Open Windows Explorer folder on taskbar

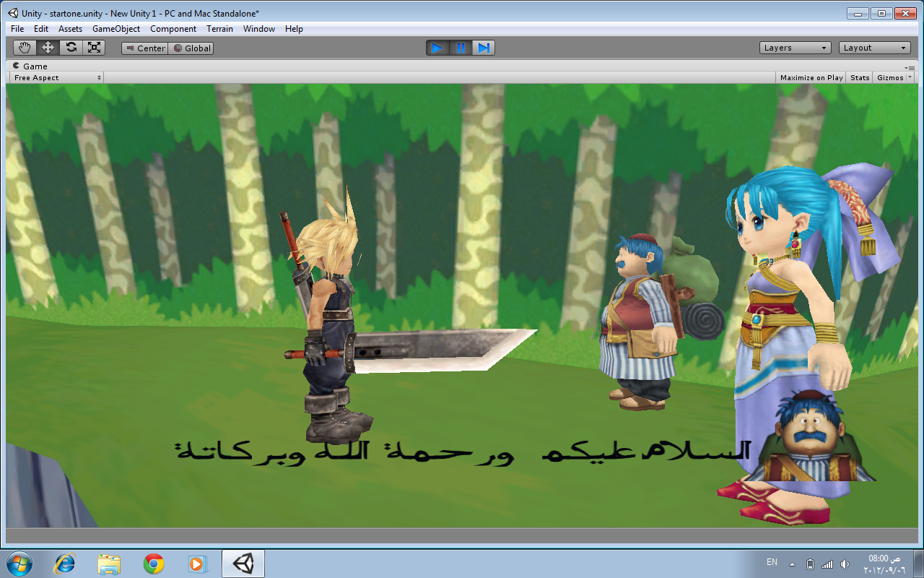[109, 564]
